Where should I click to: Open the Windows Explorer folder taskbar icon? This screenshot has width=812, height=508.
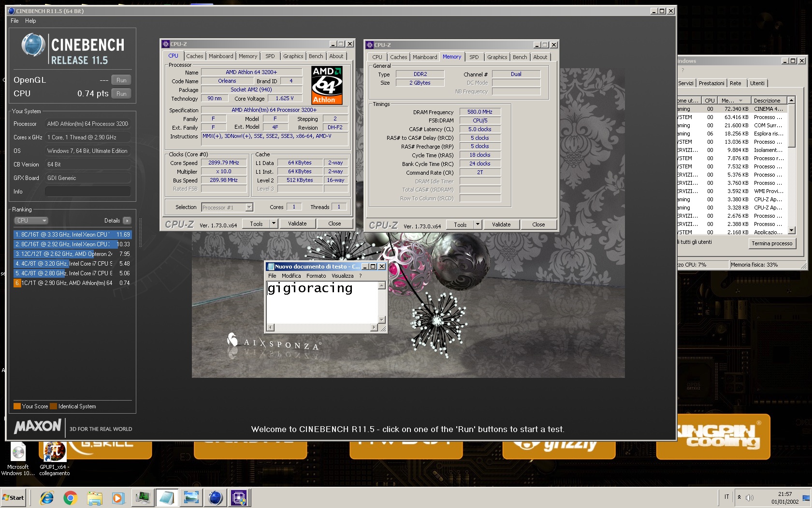click(95, 497)
